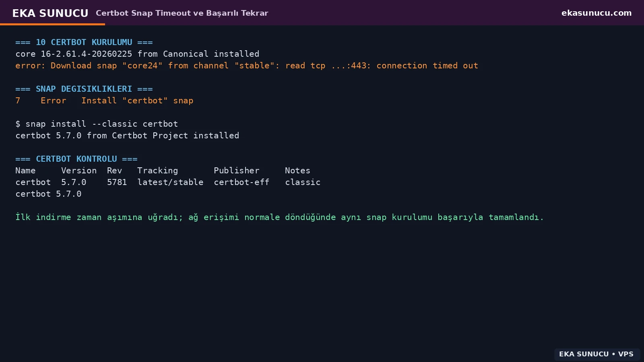This screenshot has height=362, width=644.
Task: Click the Tracking column header
Action: pyautogui.click(x=157, y=171)
